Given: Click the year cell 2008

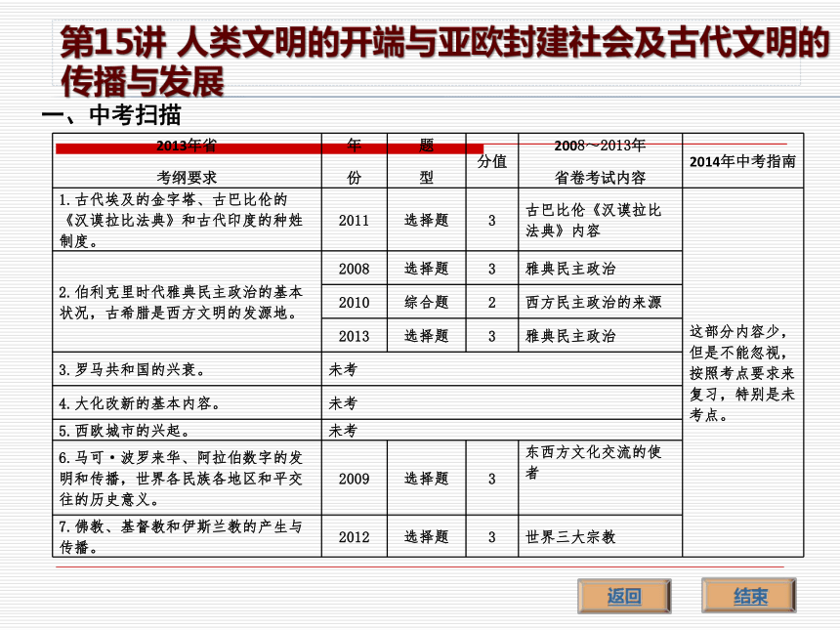Looking at the screenshot, I should [355, 269].
